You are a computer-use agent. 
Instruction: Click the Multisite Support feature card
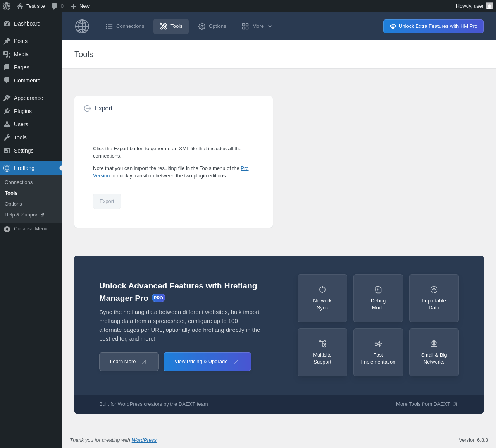click(322, 352)
